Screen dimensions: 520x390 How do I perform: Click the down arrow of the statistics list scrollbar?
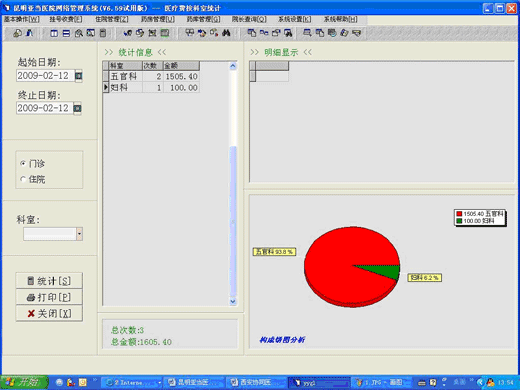tap(233, 301)
